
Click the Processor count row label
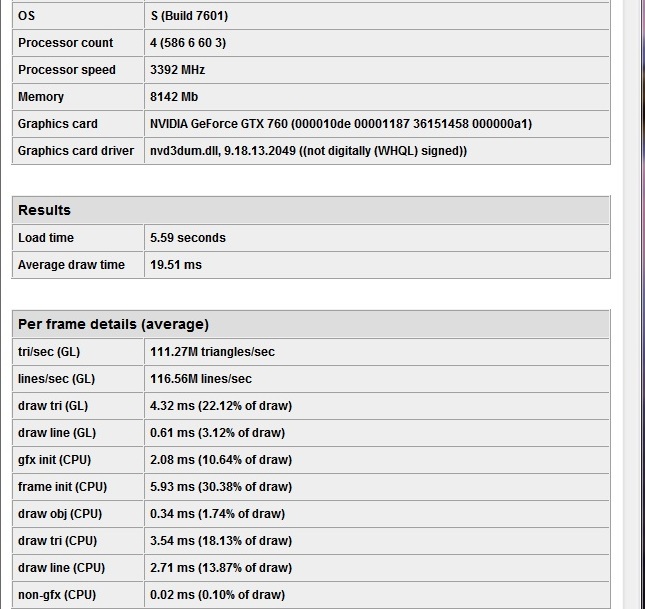point(66,43)
